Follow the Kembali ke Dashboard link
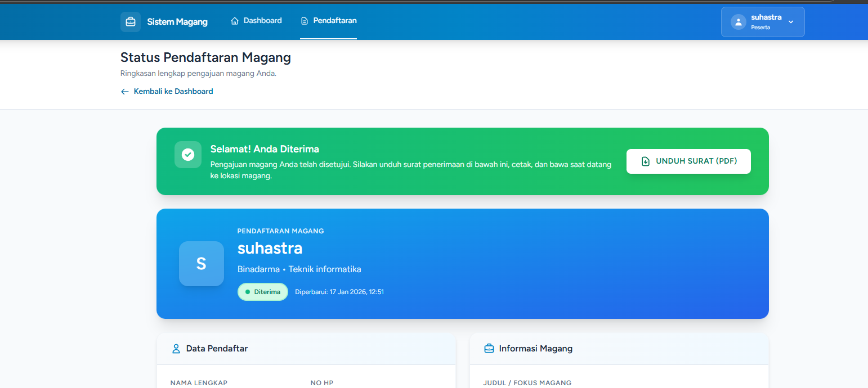The width and height of the screenshot is (868, 388). [173, 92]
